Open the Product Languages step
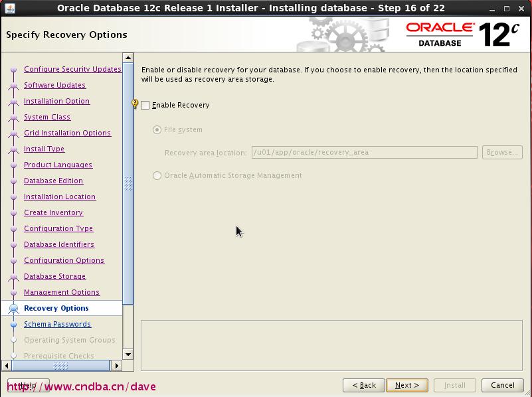Viewport: 532px width, 397px height. tap(58, 165)
